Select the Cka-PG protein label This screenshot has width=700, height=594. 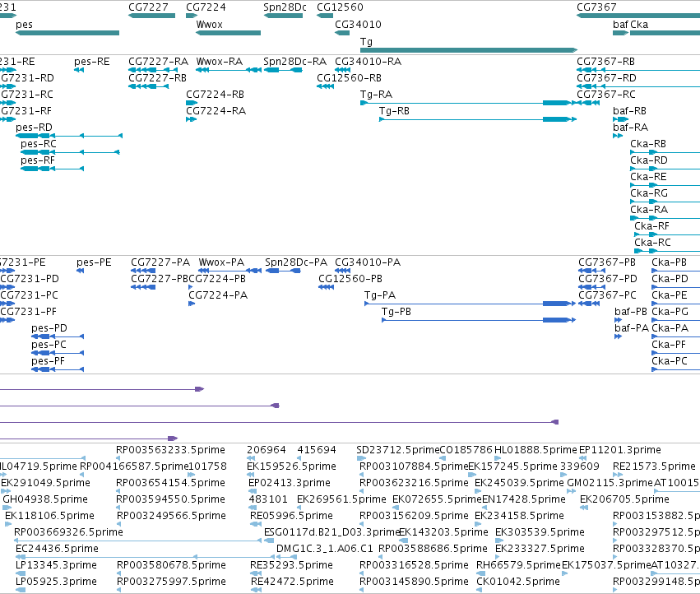click(x=670, y=312)
